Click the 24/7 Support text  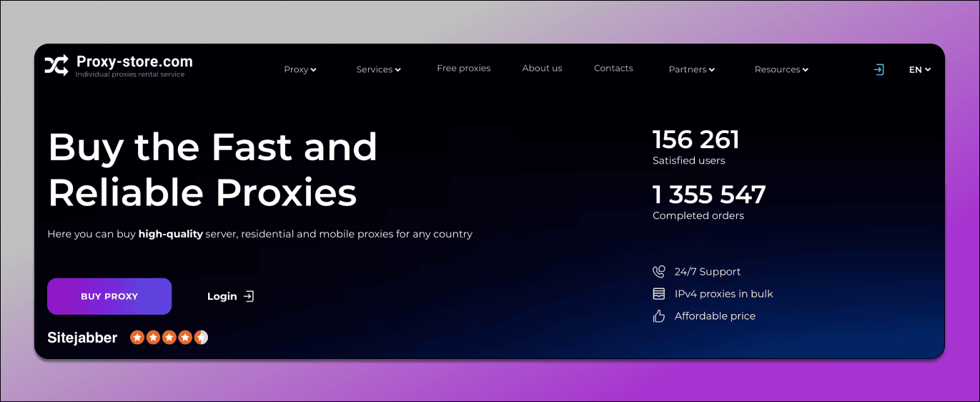coord(708,272)
